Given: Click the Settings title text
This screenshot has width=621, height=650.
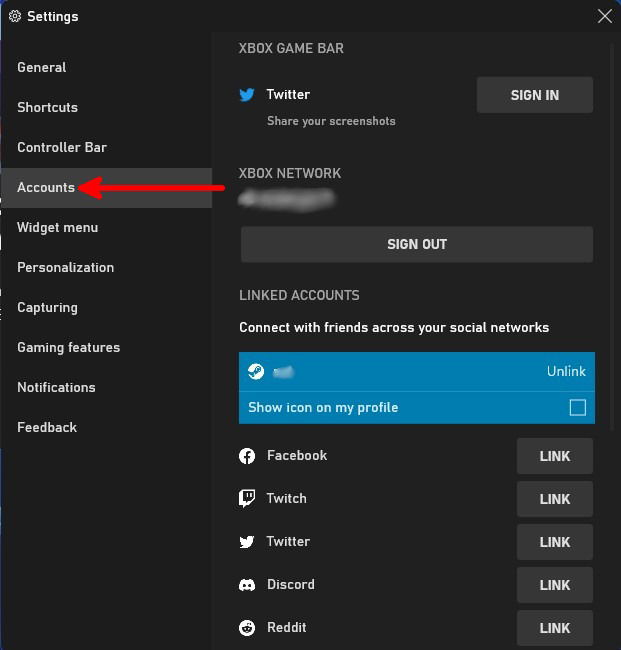Looking at the screenshot, I should (53, 17).
